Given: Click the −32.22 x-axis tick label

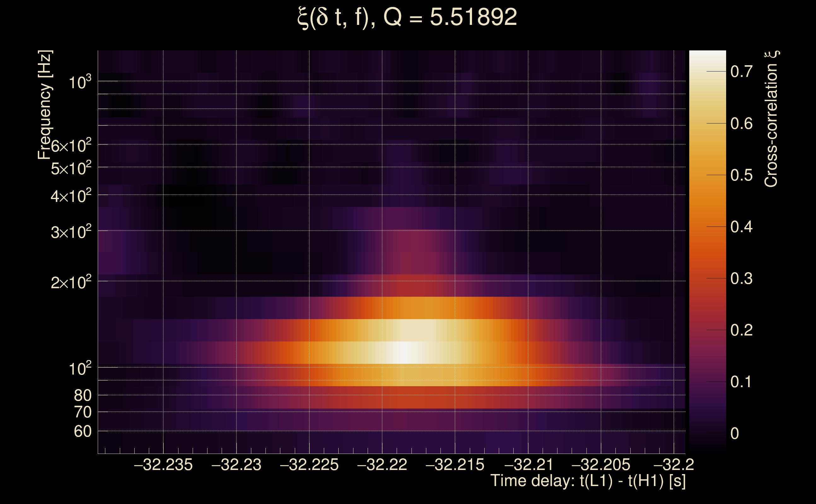Looking at the screenshot, I should [x=382, y=465].
